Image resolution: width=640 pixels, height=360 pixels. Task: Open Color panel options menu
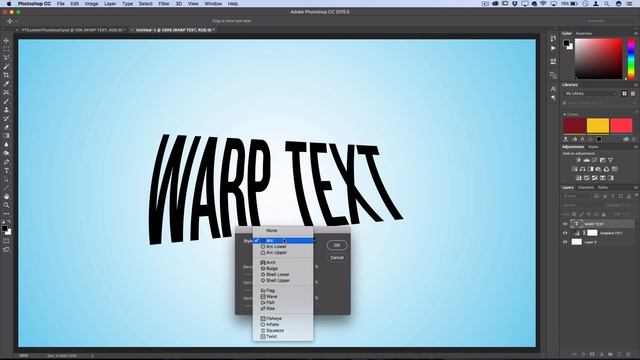636,33
